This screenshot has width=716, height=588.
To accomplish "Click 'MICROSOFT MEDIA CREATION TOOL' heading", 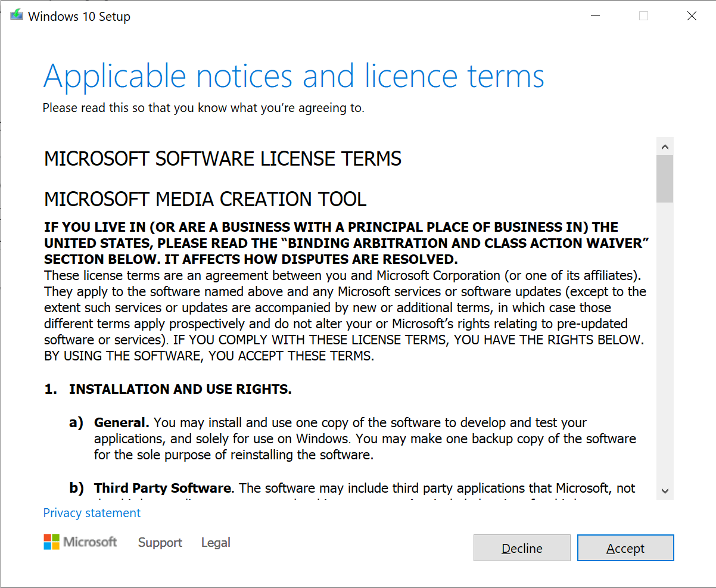I will coord(206,199).
